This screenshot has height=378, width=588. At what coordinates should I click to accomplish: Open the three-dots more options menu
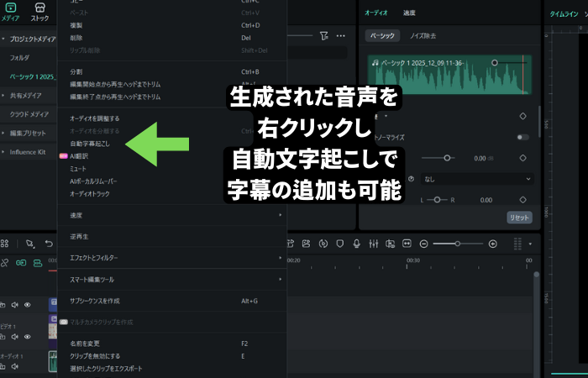tap(340, 35)
